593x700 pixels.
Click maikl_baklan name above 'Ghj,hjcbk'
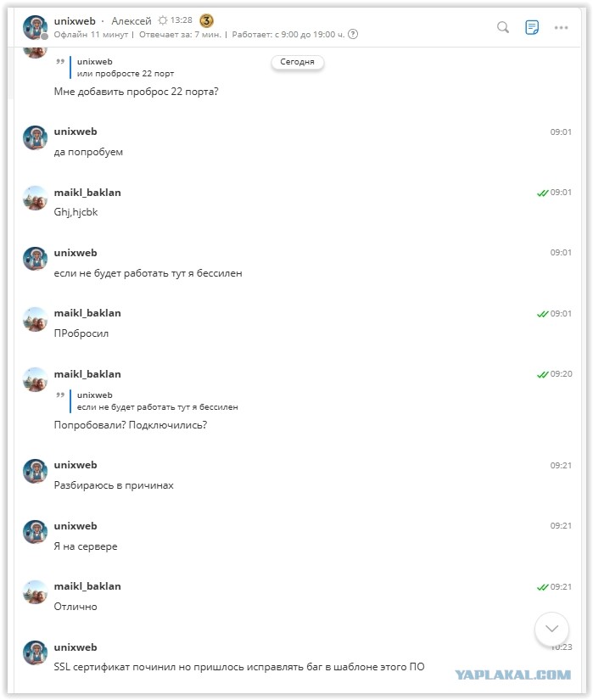tap(87, 193)
